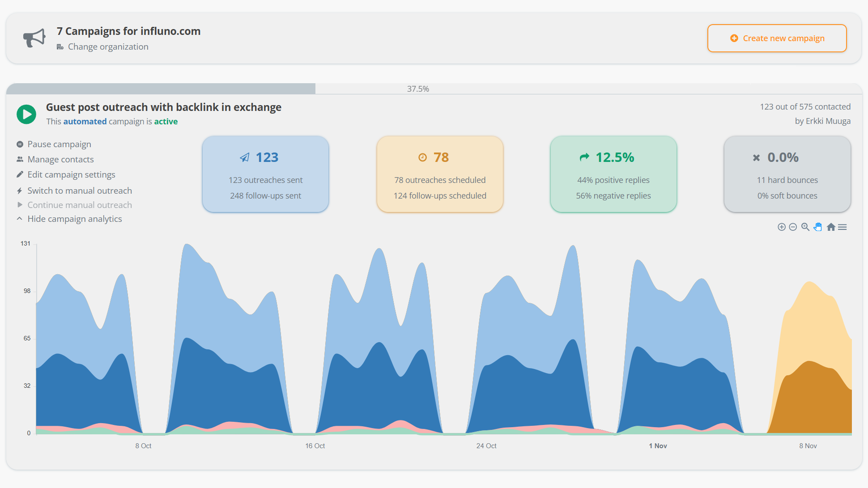Collapse analytics via Hide campaign analytics
The width and height of the screenshot is (868, 488).
[x=74, y=219]
